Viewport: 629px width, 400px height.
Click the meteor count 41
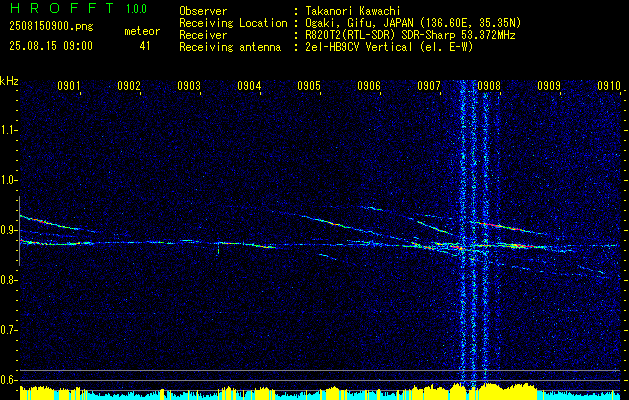(145, 46)
